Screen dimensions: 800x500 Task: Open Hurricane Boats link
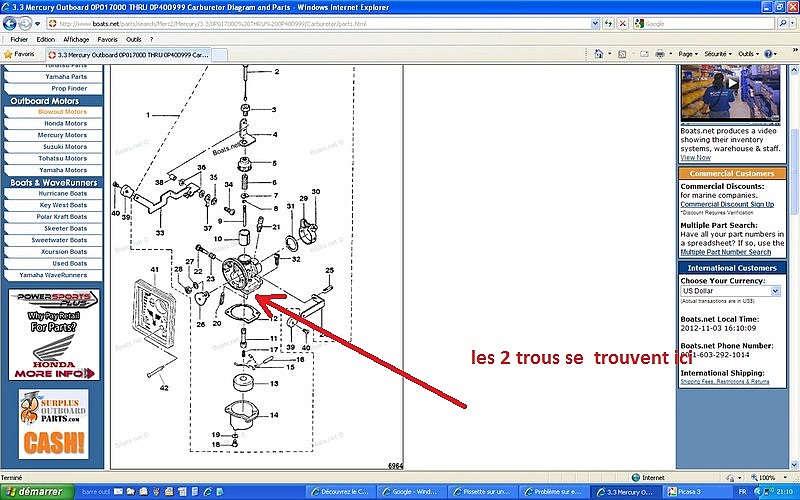click(x=63, y=194)
